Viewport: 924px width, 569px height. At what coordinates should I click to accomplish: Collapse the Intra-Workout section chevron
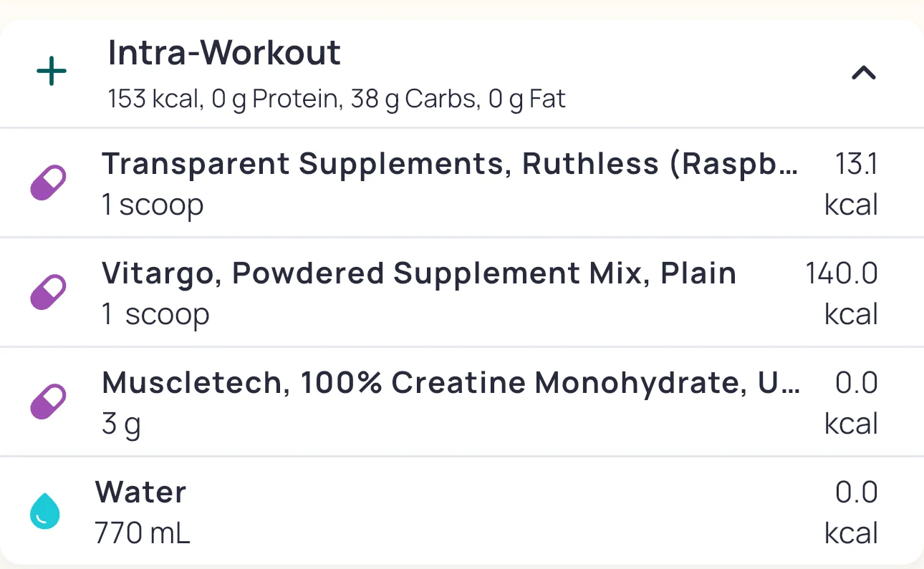point(863,72)
